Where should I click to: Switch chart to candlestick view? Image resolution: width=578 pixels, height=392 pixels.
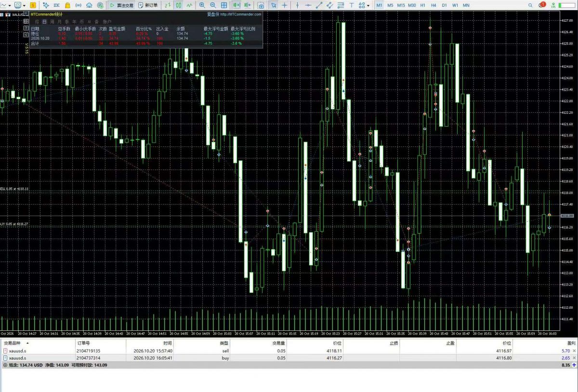pos(178,5)
